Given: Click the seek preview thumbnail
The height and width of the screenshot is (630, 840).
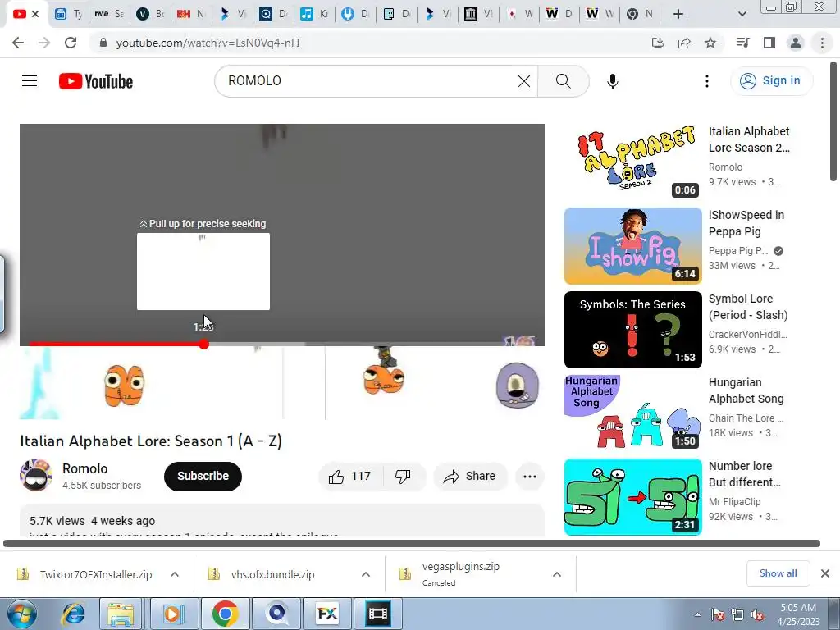Looking at the screenshot, I should [x=203, y=272].
